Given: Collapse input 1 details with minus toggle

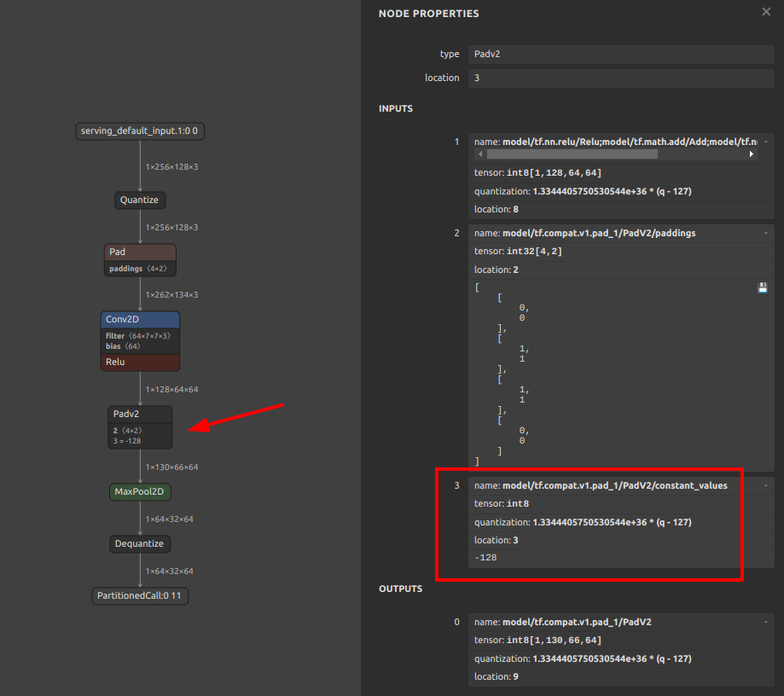Looking at the screenshot, I should click(766, 142).
